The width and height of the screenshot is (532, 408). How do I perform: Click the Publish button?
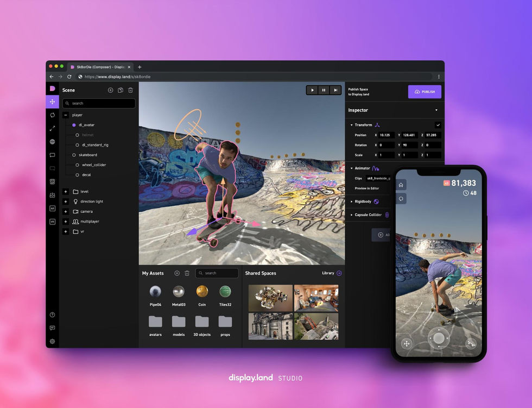[425, 92]
